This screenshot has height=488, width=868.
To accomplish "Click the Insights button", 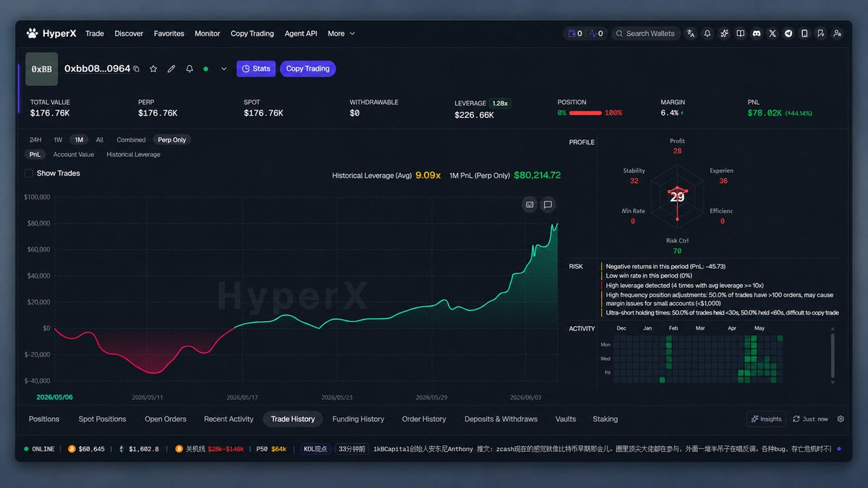I will [766, 419].
